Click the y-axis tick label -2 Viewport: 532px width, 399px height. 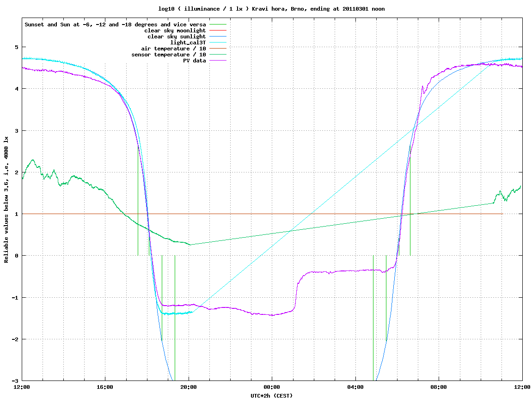[x=15, y=339]
